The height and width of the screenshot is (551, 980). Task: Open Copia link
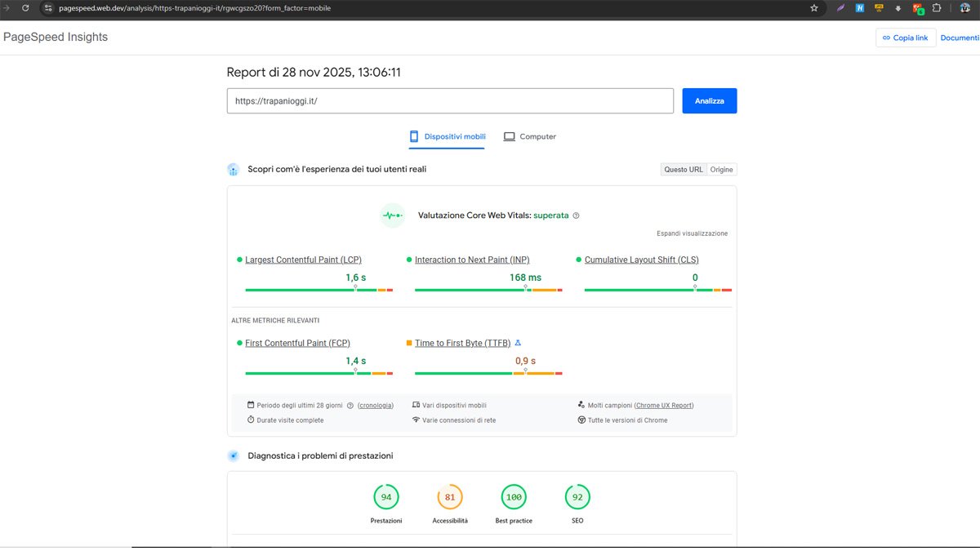coord(906,37)
